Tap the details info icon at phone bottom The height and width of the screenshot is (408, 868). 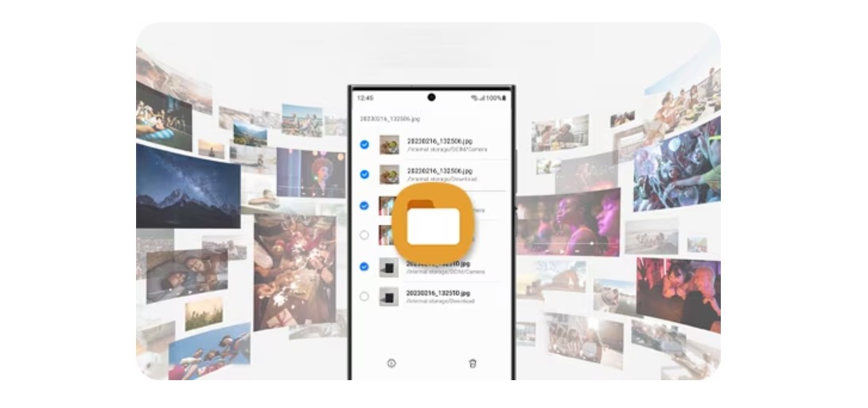point(391,363)
